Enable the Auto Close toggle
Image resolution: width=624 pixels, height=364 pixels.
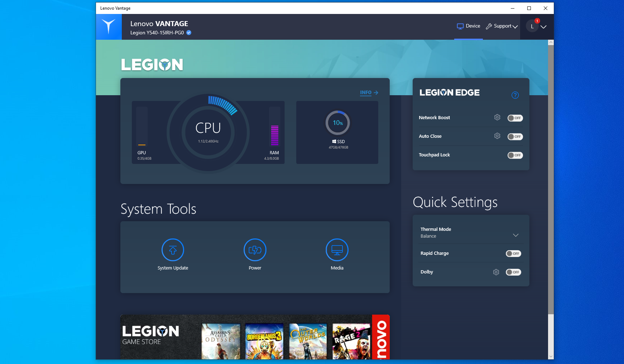[515, 137]
